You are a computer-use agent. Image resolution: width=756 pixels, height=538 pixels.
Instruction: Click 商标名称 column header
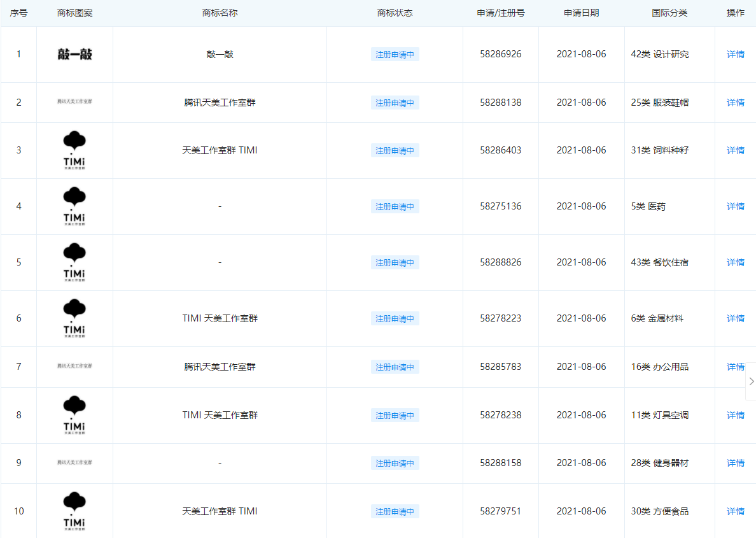[x=220, y=13]
